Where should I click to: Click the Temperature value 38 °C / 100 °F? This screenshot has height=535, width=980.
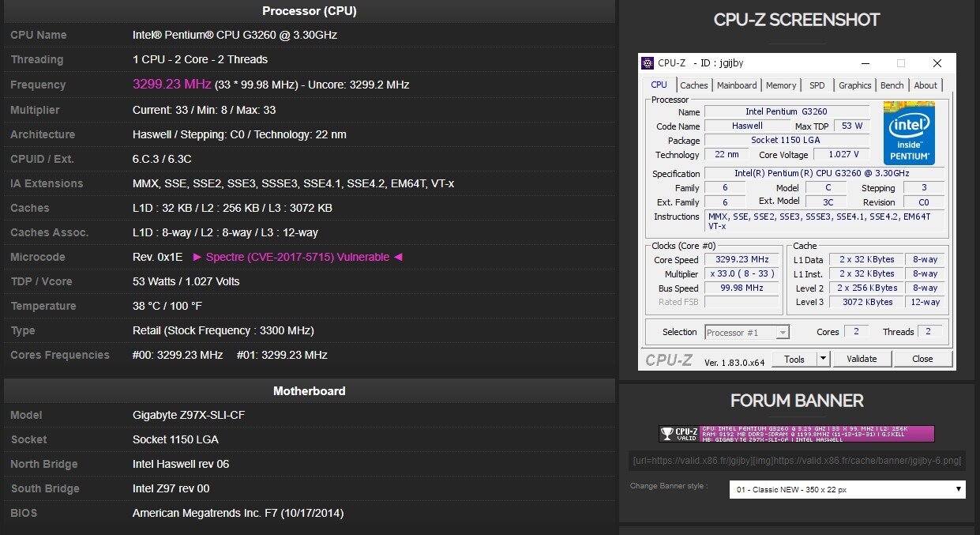[167, 306]
